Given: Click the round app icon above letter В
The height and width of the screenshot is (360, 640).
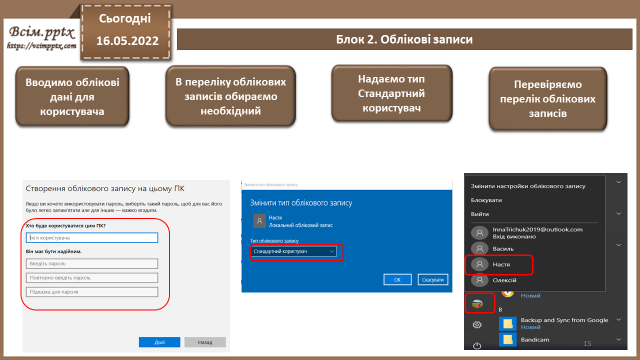Looking at the screenshot, I should pyautogui.click(x=507, y=293).
